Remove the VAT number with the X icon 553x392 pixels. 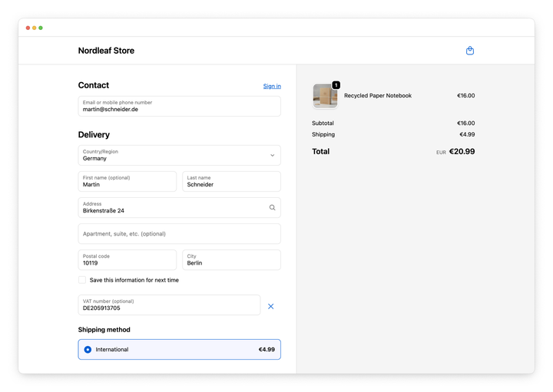[271, 306]
